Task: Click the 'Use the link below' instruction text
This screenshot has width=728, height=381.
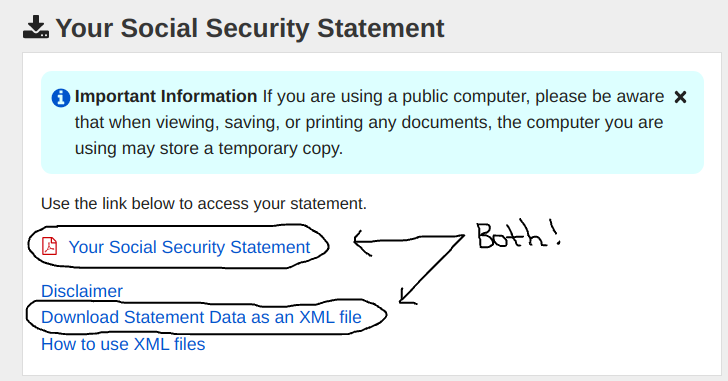Action: coord(204,203)
